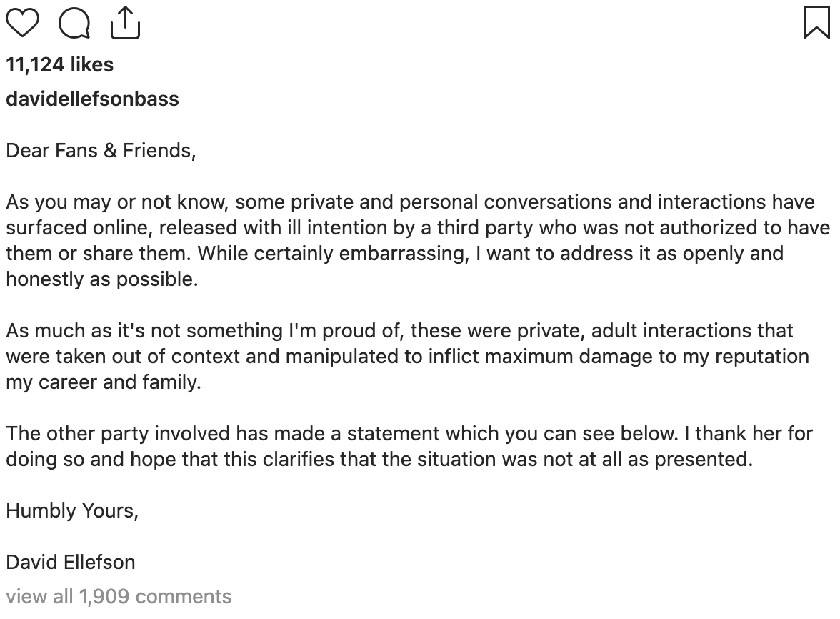The height and width of the screenshot is (619, 840).
Task: Save the post with the bookmark icon
Action: 816,22
